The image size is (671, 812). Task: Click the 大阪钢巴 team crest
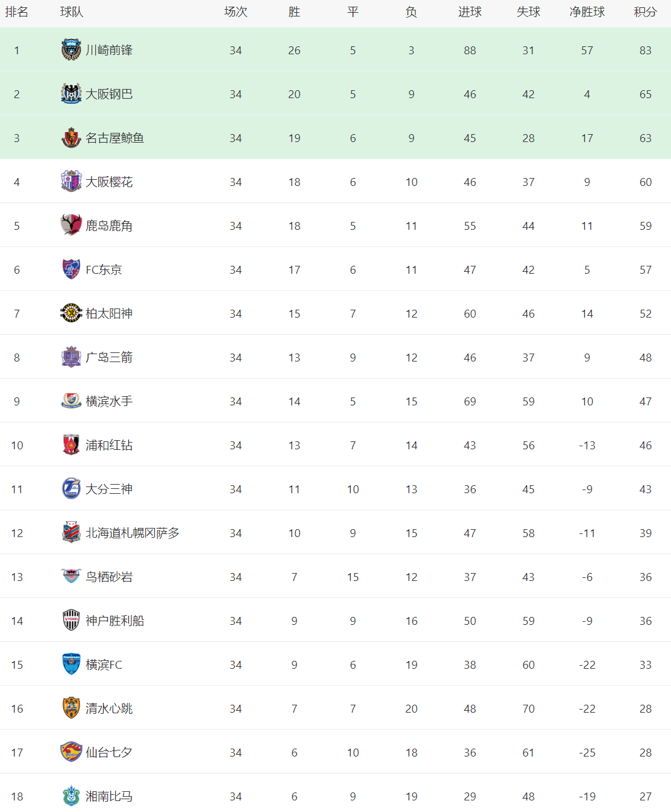pos(71,94)
